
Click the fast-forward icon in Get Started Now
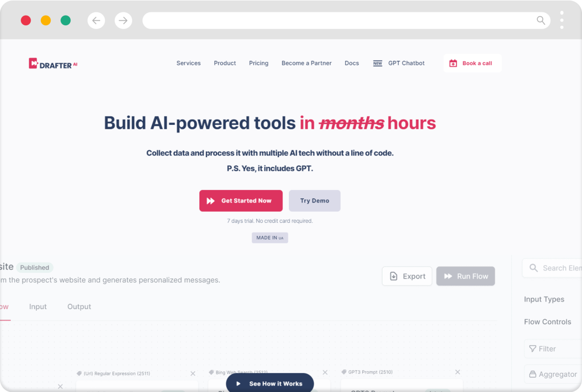point(211,201)
